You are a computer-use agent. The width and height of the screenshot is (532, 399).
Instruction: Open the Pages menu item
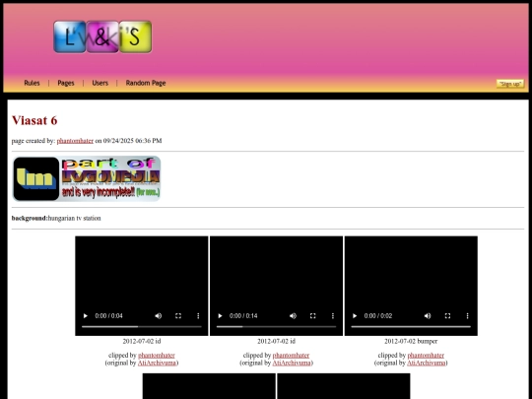66,83
